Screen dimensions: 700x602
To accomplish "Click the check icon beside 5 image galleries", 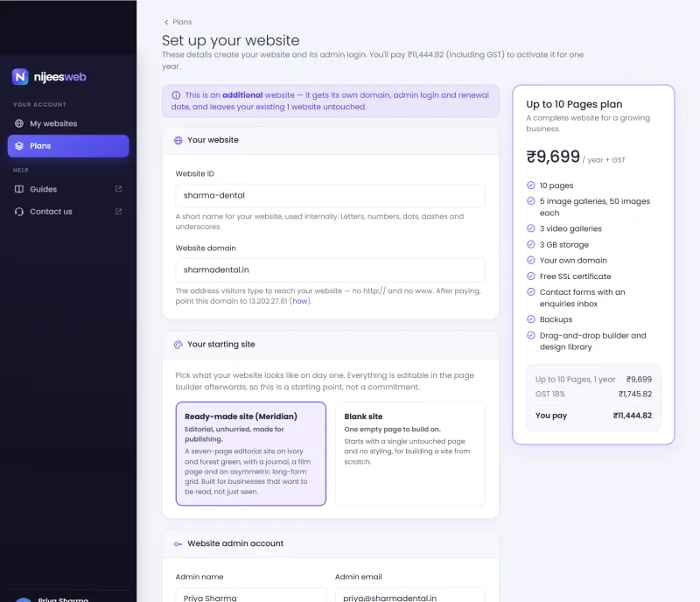I will coord(531,201).
